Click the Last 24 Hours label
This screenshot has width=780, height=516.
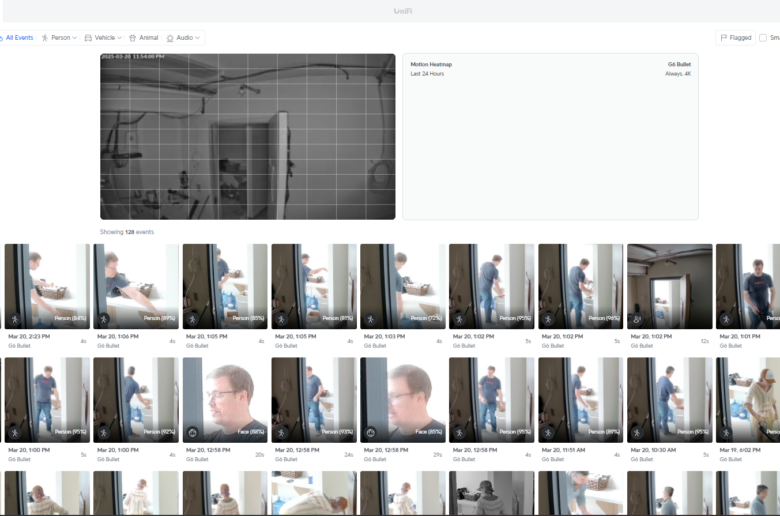pos(427,74)
